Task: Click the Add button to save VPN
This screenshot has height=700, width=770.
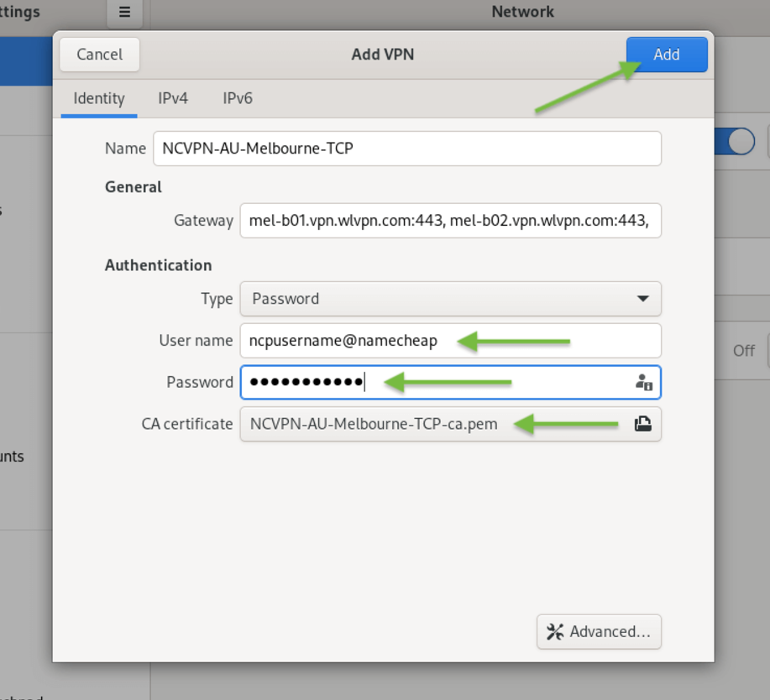Action: click(x=667, y=55)
